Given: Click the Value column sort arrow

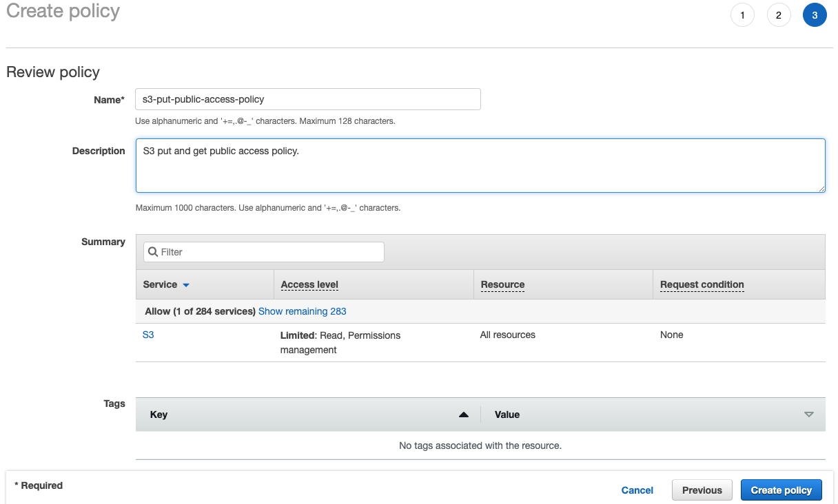Looking at the screenshot, I should [x=809, y=414].
